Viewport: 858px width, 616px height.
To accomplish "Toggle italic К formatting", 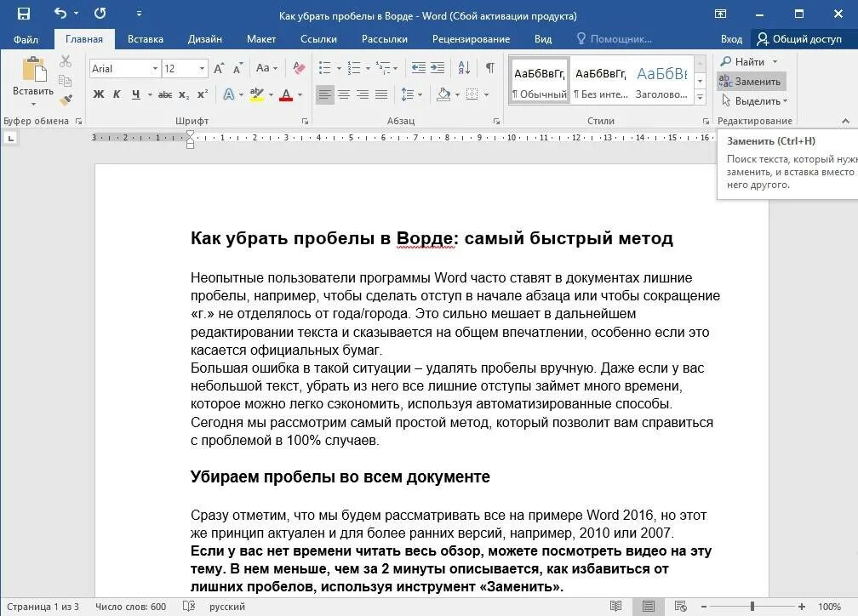I will coord(117,94).
